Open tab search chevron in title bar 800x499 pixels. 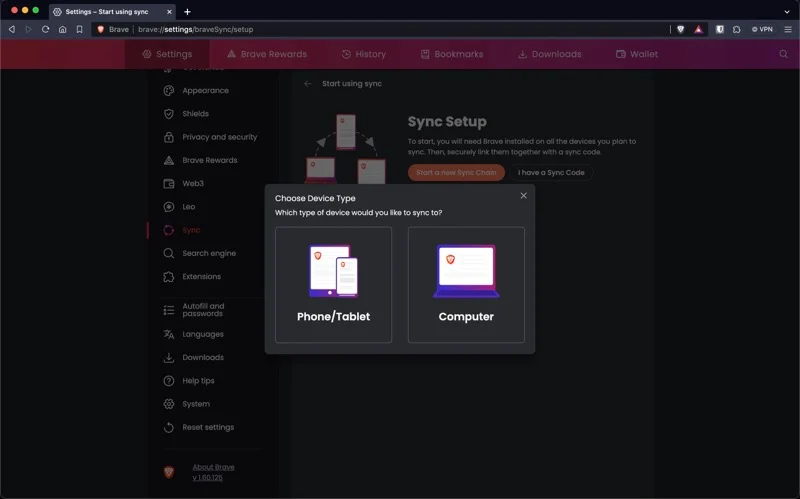pyautogui.click(x=787, y=11)
